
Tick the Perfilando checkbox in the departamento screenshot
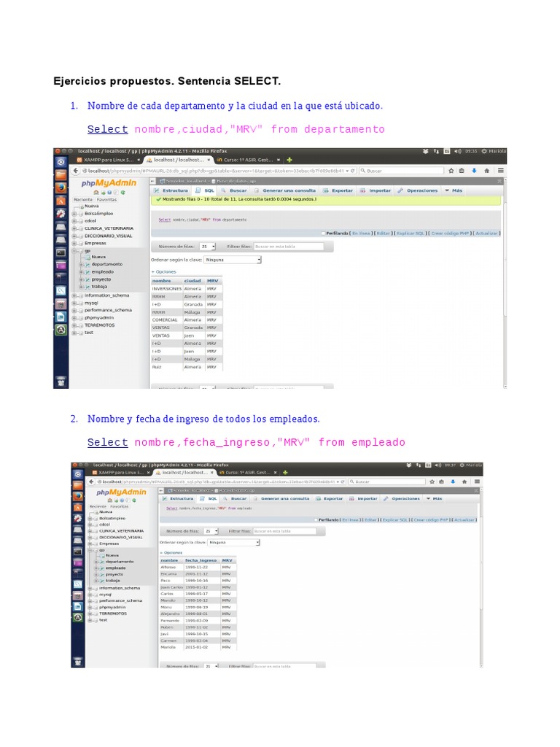point(324,233)
